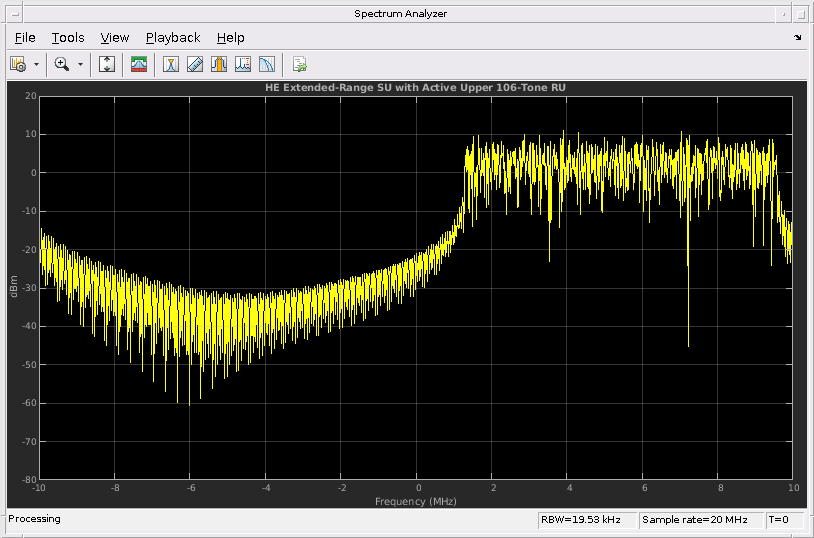Open the File menu
Viewport: 814px width, 538px height.
click(x=25, y=38)
